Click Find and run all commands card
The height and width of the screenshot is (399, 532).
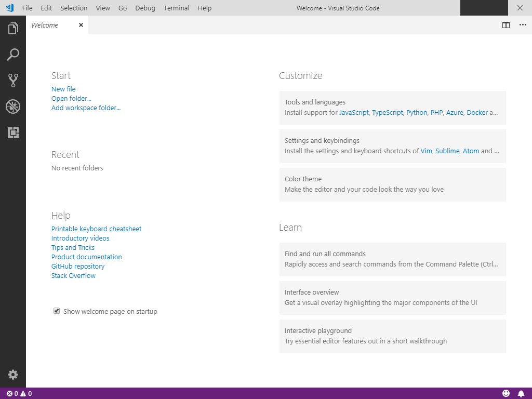[x=393, y=259]
